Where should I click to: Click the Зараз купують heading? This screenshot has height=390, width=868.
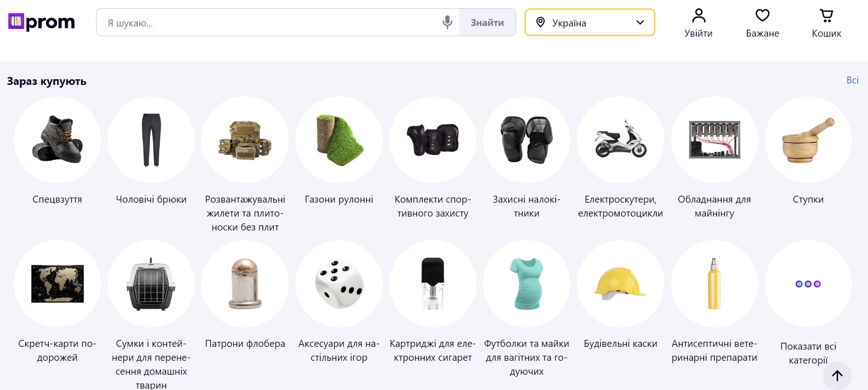[46, 81]
